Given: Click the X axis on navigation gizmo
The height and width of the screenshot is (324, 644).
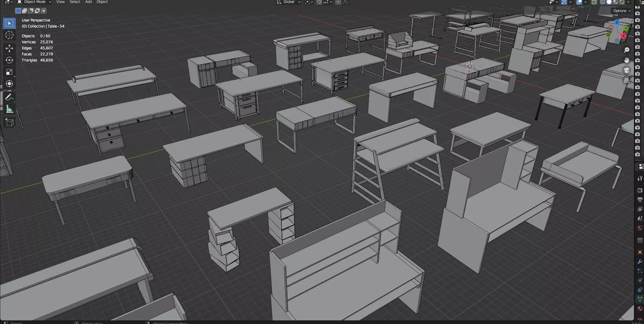Looking at the screenshot, I should pyautogui.click(x=624, y=36).
